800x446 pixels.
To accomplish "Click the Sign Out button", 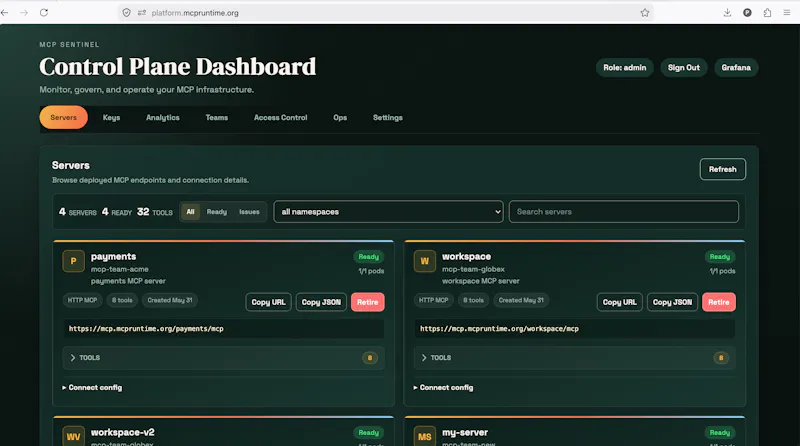I will 684,67.
